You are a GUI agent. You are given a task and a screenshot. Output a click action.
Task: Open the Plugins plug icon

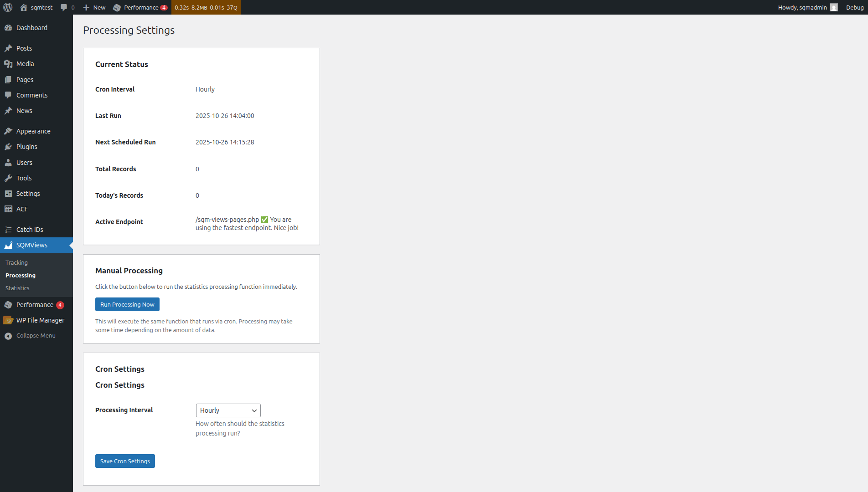coord(9,146)
